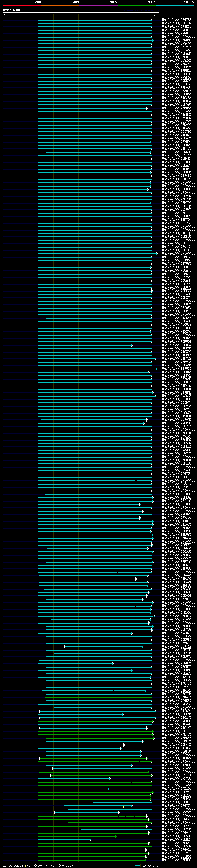Select hit UniRef100_Q8H588
Screen dimensions: 197x868
pos(177,108)
